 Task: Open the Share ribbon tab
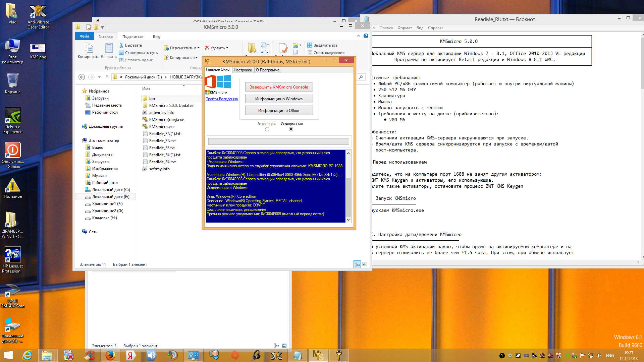132,37
